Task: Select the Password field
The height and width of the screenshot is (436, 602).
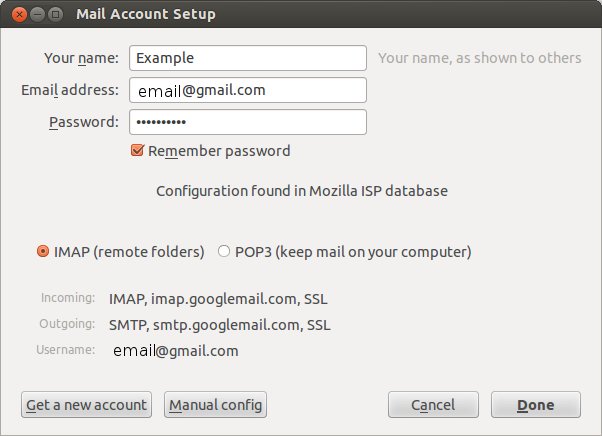Action: tap(247, 122)
